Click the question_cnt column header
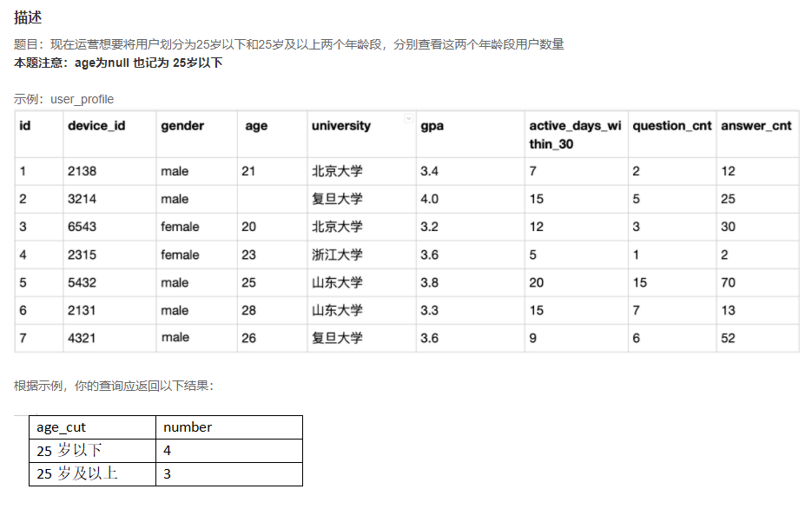This screenshot has height=509, width=812. [672, 125]
